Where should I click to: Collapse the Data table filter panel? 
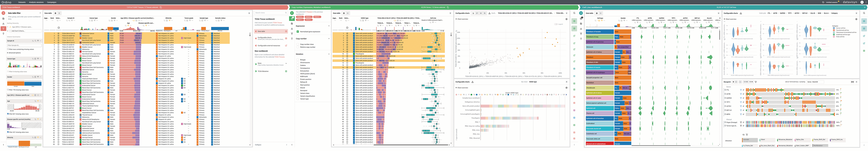coord(40,13)
